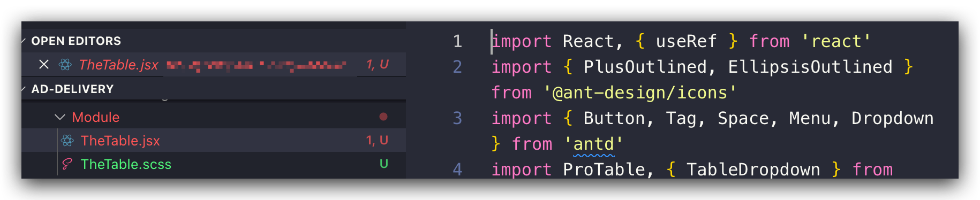Click the green U status badge of TheTable.scss
Screen dimensions: 980x200
tap(384, 164)
